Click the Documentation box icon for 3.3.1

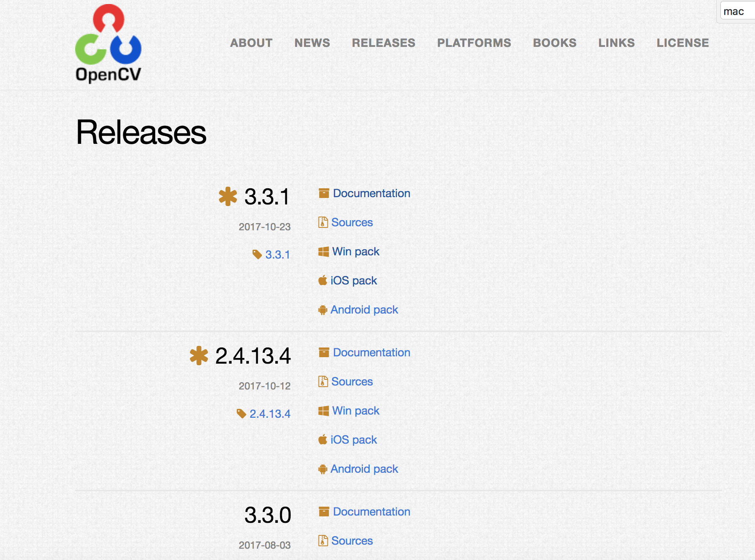[x=324, y=193]
